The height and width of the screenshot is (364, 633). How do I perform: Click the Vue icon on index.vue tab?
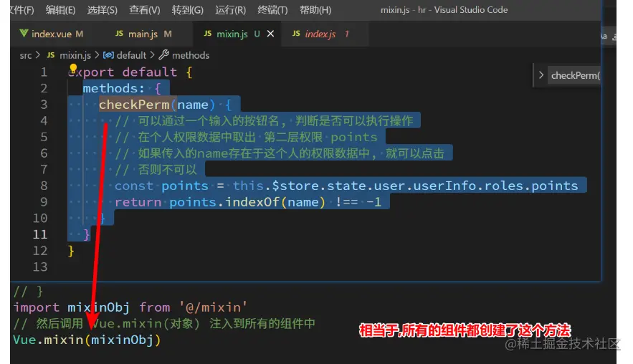[x=24, y=34]
